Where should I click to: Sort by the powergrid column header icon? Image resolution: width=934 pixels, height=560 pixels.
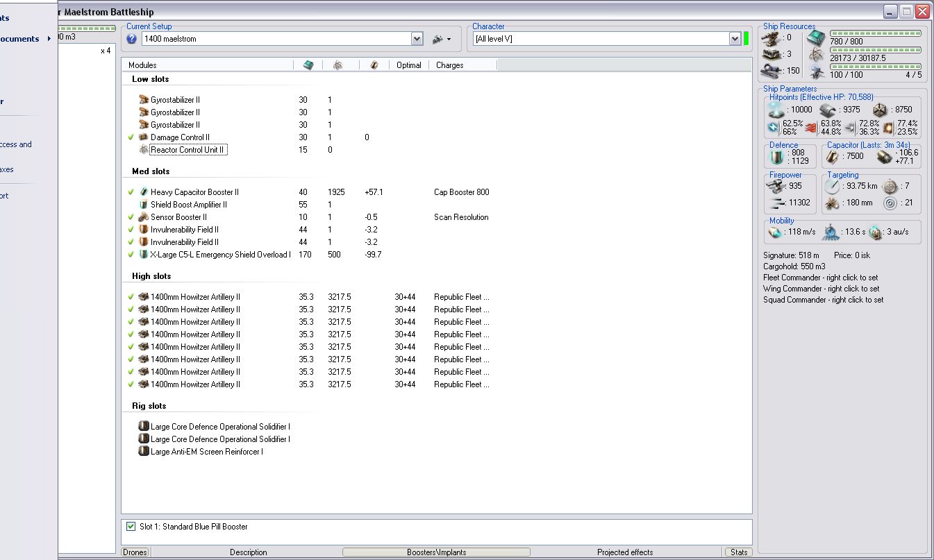coord(337,65)
